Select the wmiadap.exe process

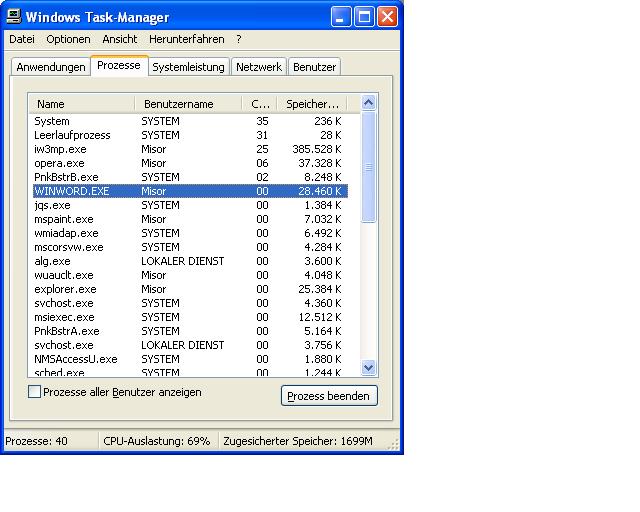190,233
